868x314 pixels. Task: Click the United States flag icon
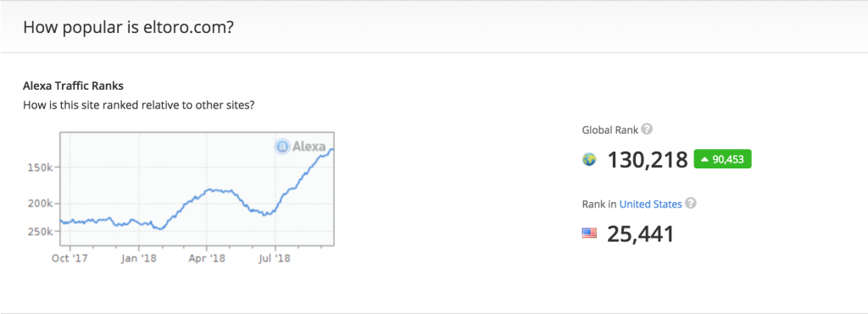tap(590, 234)
